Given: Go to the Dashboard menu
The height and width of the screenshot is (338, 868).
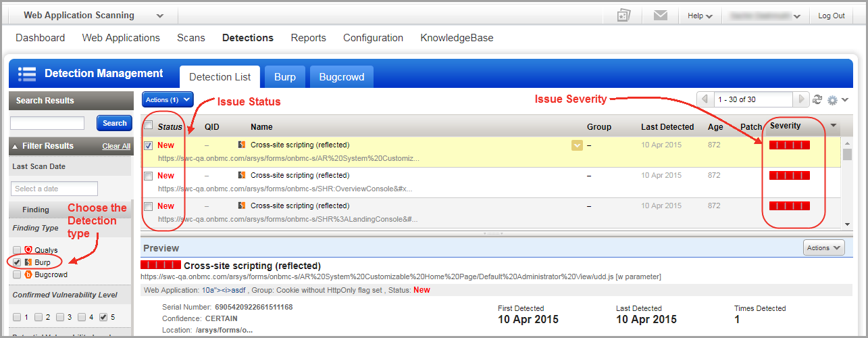Looking at the screenshot, I should pyautogui.click(x=41, y=38).
